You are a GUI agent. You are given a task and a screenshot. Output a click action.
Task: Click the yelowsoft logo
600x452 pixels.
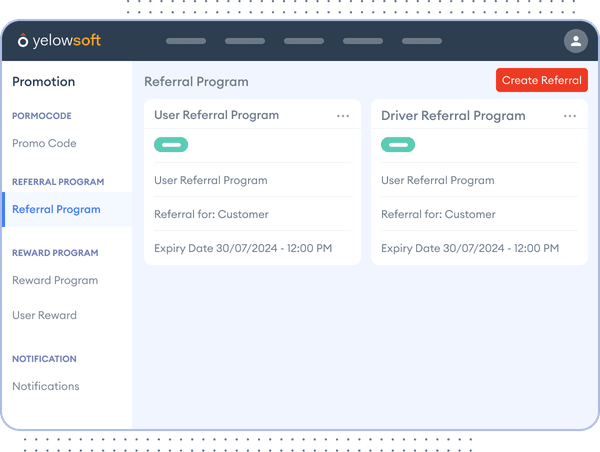click(59, 41)
